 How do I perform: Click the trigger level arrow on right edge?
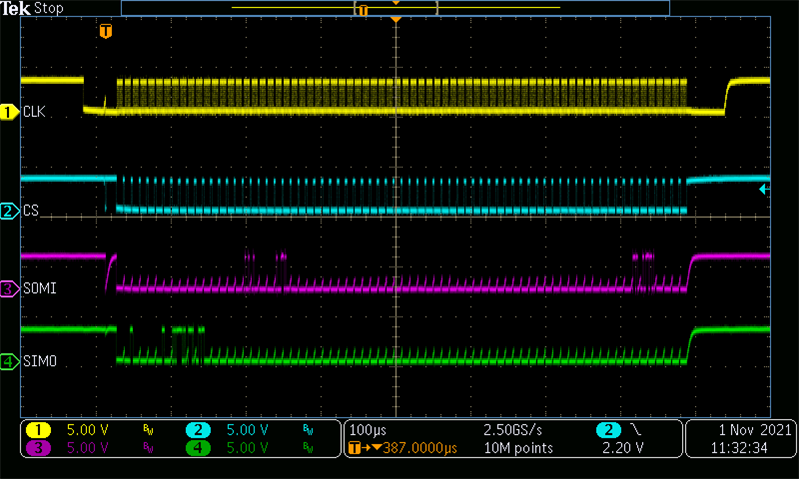click(764, 190)
